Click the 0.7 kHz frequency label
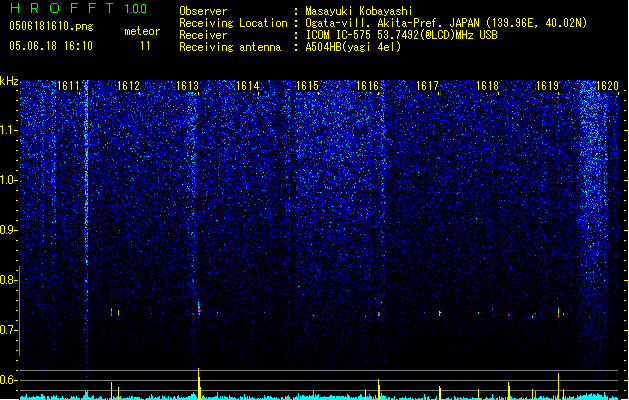 [9, 330]
